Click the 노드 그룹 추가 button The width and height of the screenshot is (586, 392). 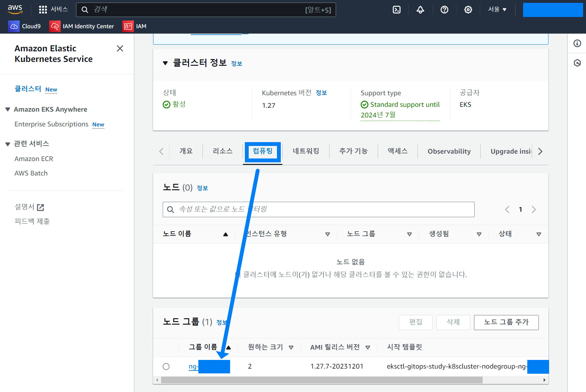point(506,322)
